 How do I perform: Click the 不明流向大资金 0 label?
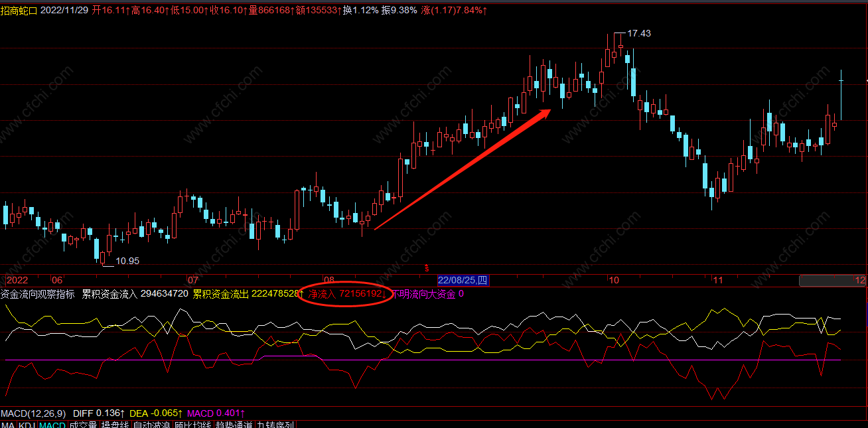tap(427, 294)
